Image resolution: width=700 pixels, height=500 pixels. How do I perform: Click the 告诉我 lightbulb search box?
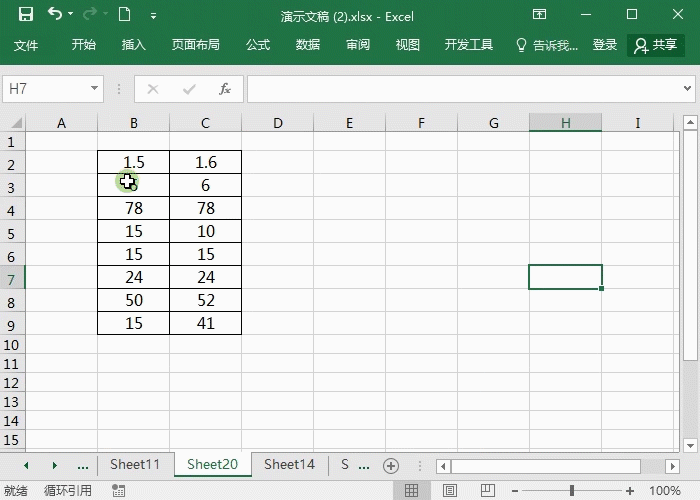pyautogui.click(x=547, y=45)
